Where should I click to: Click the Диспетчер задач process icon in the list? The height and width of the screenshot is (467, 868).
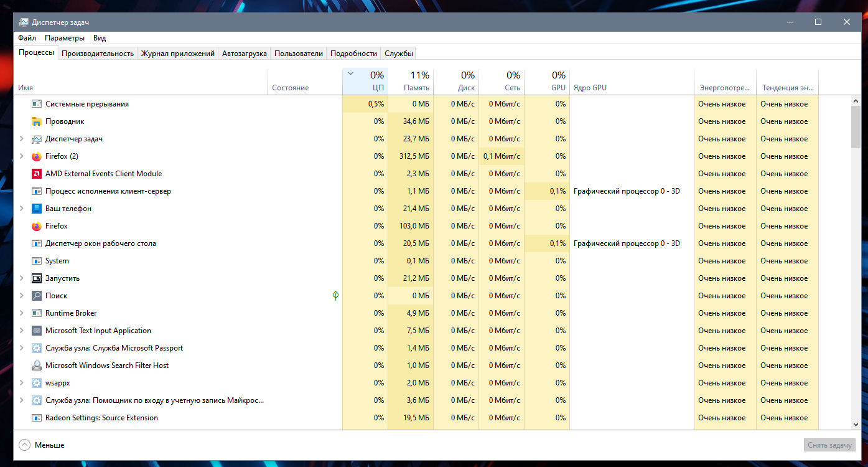pyautogui.click(x=36, y=139)
